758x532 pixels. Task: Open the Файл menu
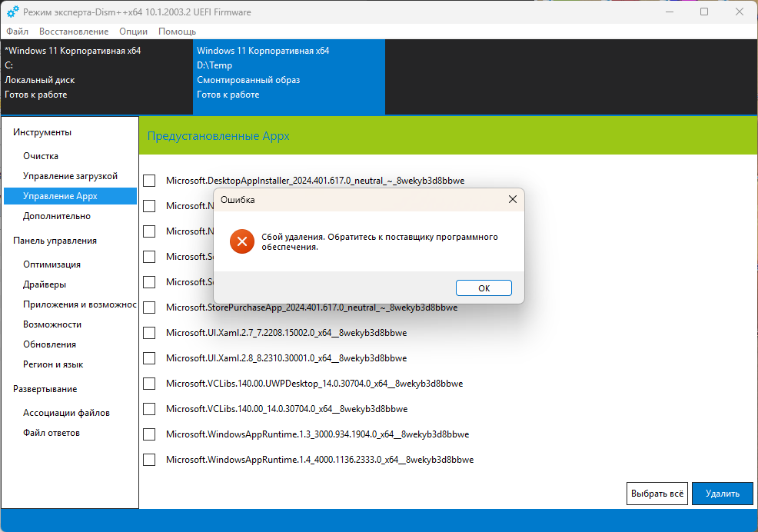point(18,32)
